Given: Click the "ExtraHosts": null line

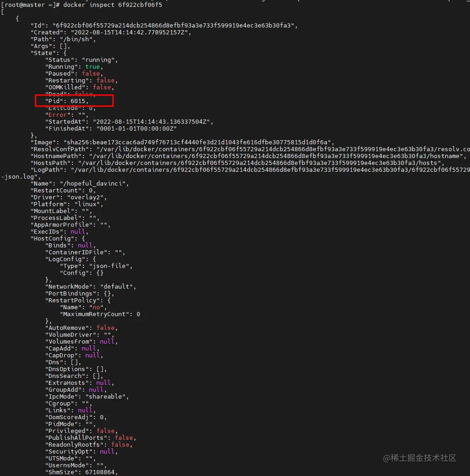Looking at the screenshot, I should point(80,383).
